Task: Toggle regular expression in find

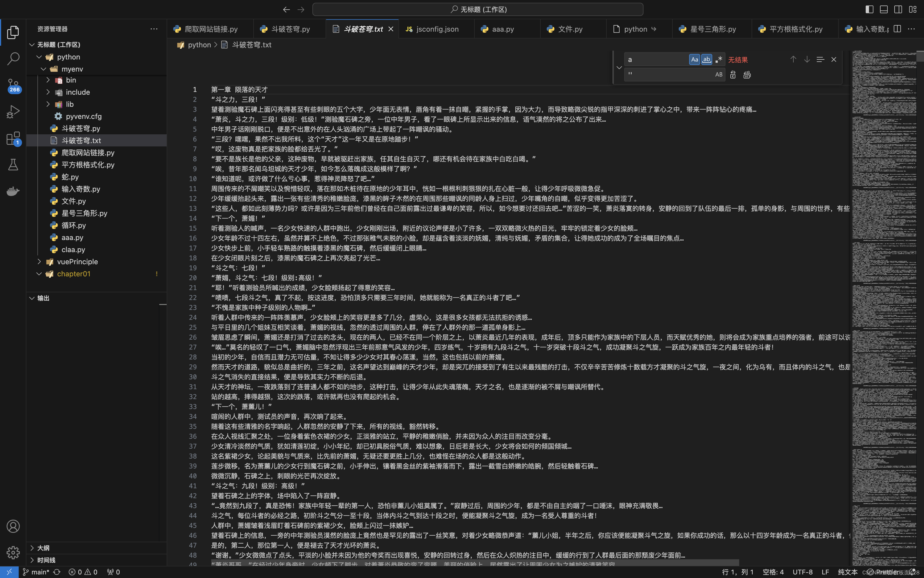Action: point(719,60)
